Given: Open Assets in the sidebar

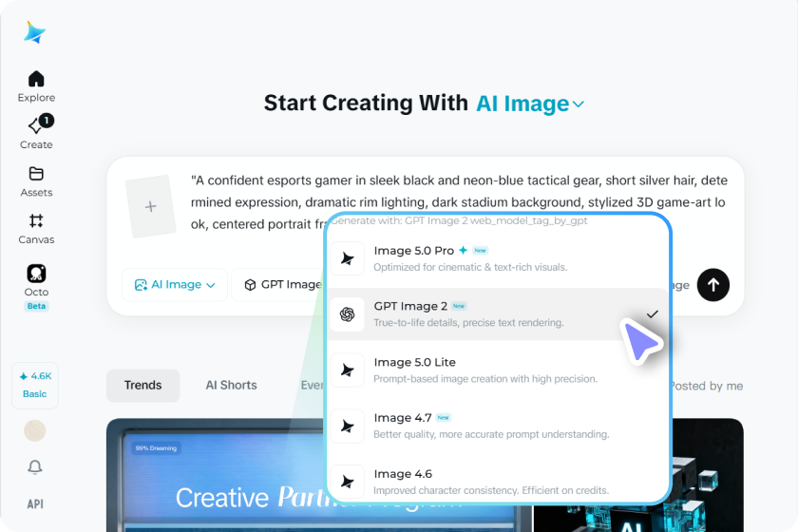Looking at the screenshot, I should tap(36, 181).
